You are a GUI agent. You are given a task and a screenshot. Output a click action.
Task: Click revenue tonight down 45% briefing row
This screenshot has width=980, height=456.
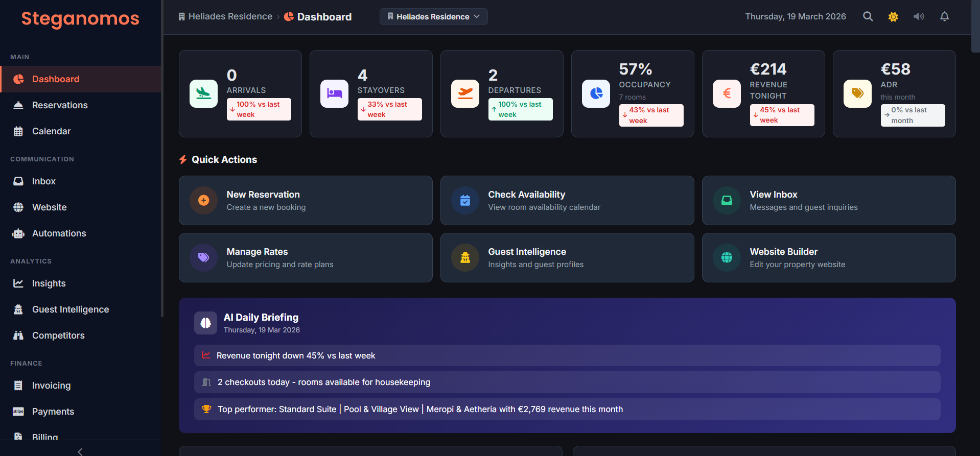(x=567, y=355)
